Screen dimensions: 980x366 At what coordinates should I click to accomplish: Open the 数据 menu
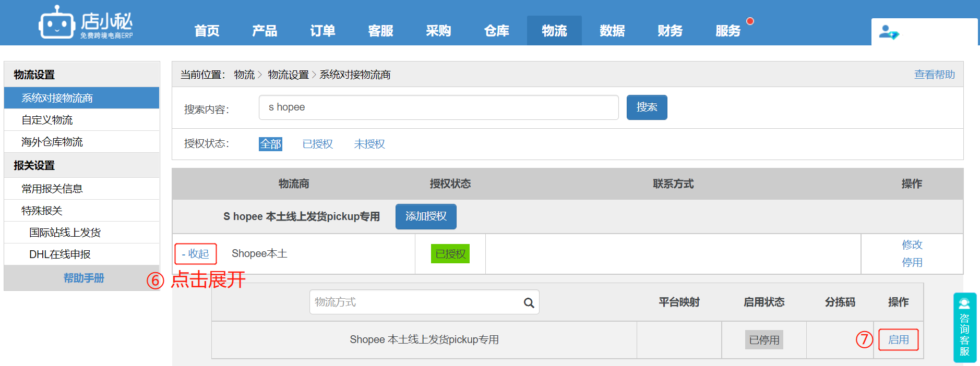click(x=612, y=31)
